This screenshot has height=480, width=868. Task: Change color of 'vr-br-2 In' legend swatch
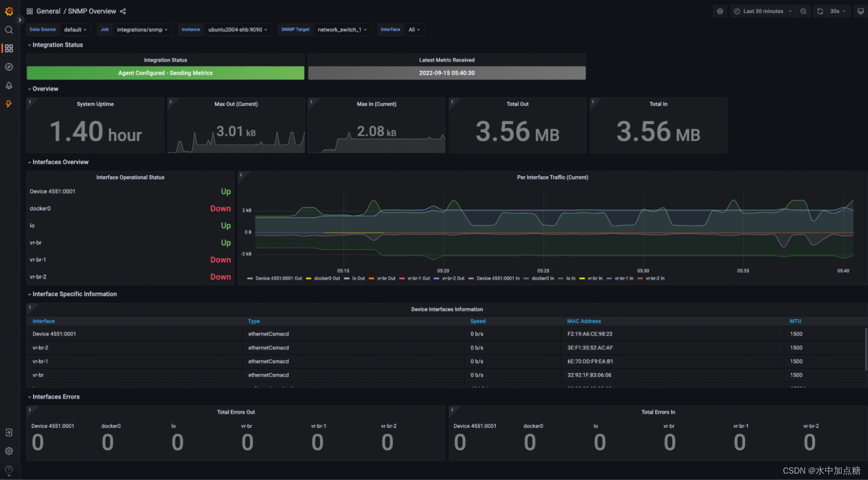click(x=640, y=278)
